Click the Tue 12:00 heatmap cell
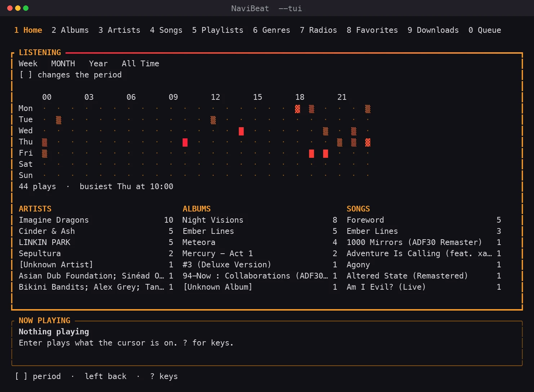 point(213,120)
